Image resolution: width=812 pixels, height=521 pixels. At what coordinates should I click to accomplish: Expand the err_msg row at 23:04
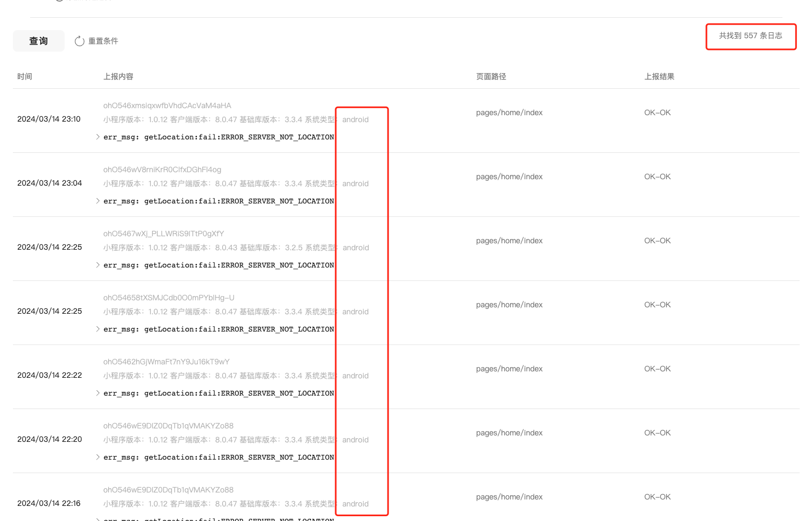click(x=98, y=201)
